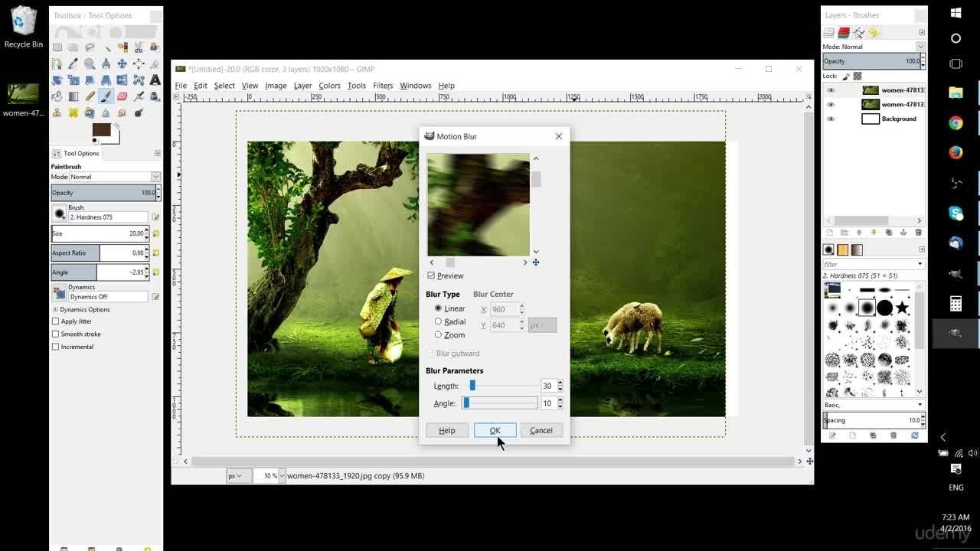
Task: Open Google Chrome from the taskbar
Action: tap(955, 122)
